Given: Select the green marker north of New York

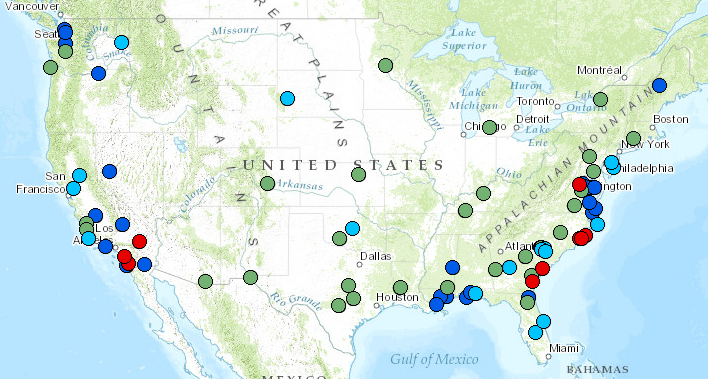Looking at the screenshot, I should coord(633,138).
